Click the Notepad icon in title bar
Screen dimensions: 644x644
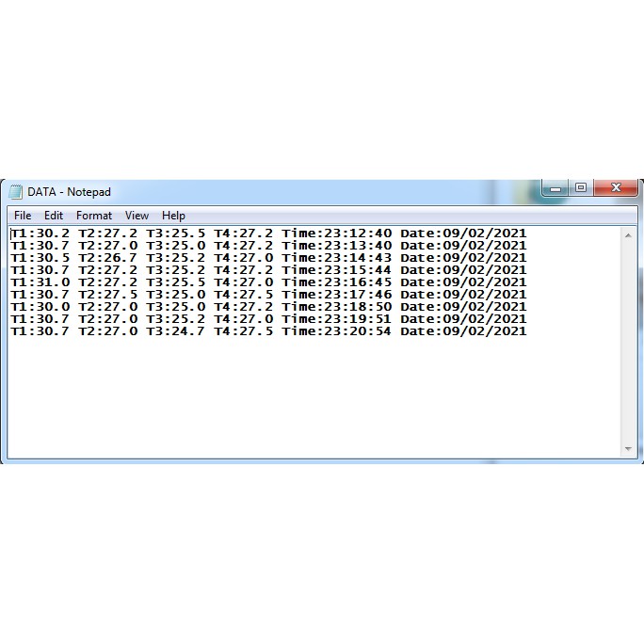(x=15, y=192)
